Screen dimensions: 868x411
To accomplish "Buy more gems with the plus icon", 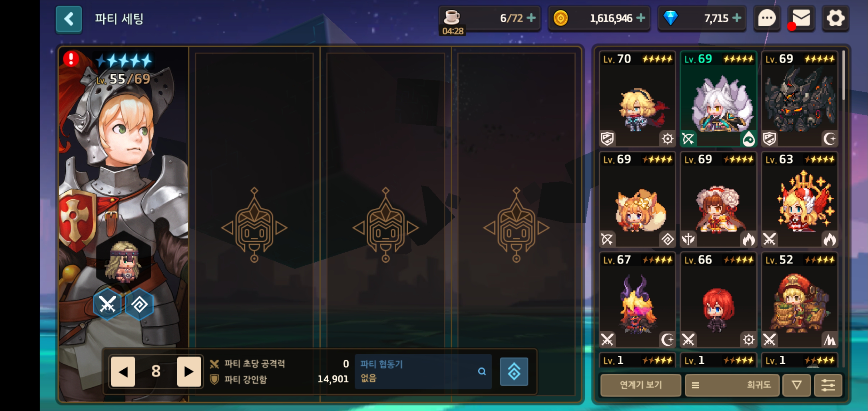I will coord(737,17).
